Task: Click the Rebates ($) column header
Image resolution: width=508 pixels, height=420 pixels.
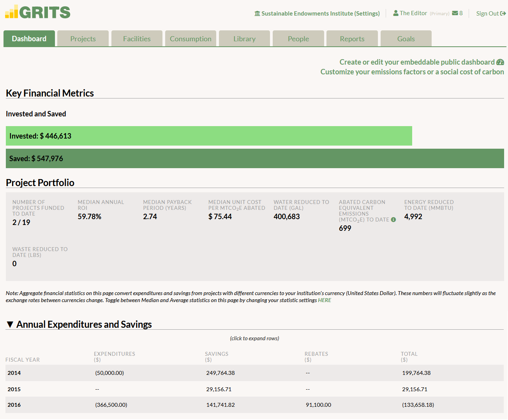Action: click(316, 357)
